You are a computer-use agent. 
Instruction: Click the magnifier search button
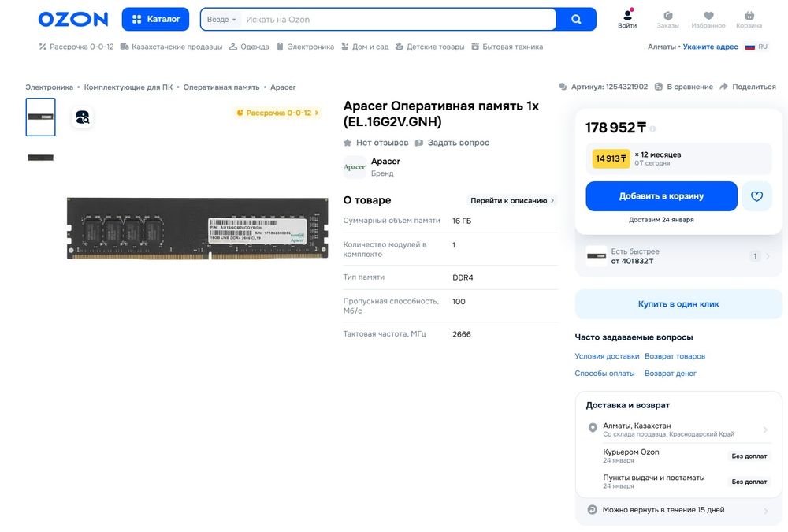576,19
